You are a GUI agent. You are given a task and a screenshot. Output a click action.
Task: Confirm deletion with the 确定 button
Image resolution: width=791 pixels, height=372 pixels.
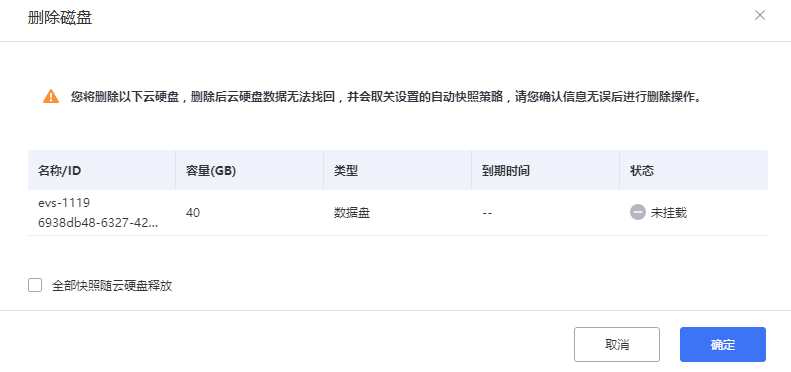(x=722, y=345)
